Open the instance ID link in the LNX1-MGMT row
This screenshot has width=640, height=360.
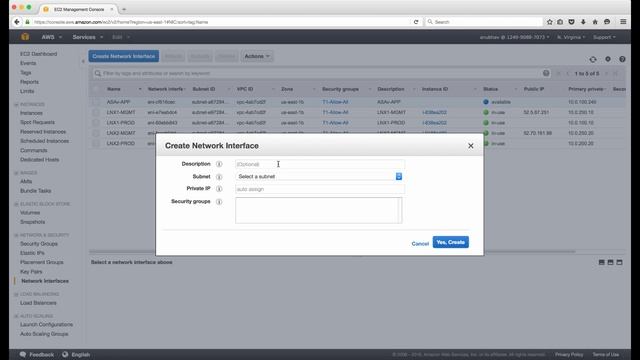[434, 112]
